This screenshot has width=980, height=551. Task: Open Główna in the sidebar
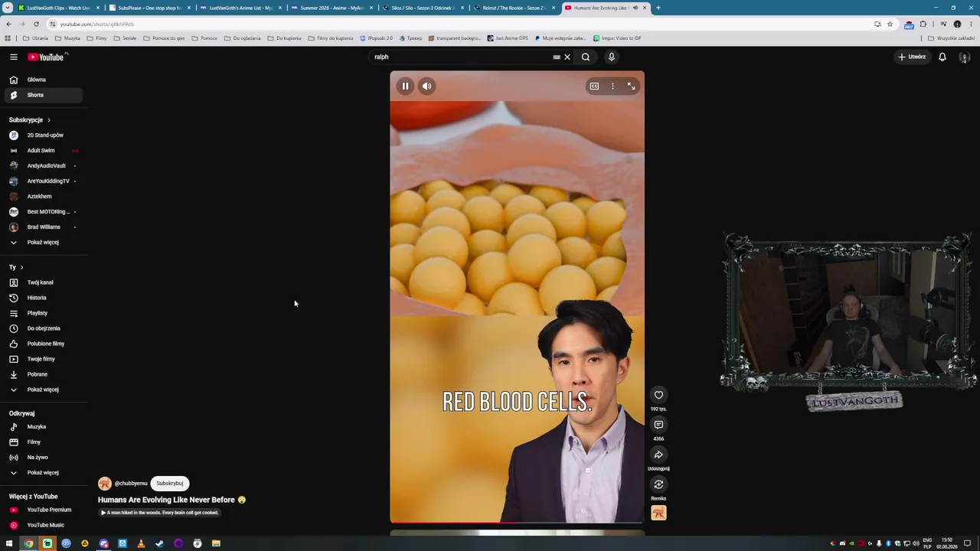(43, 80)
